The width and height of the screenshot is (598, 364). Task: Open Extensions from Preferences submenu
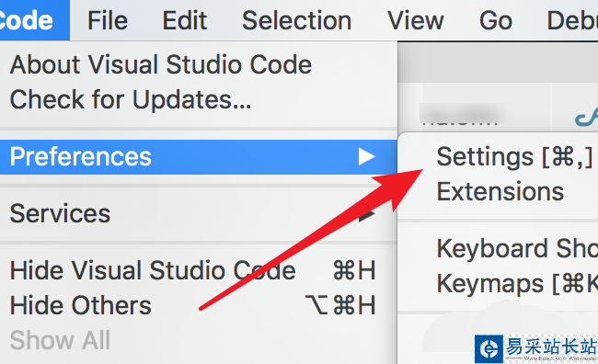(x=498, y=191)
